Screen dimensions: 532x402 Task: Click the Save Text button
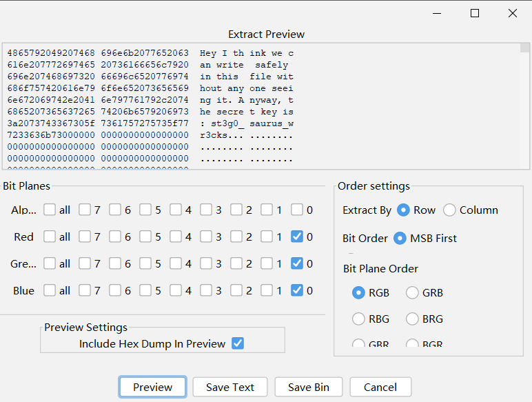tap(230, 387)
